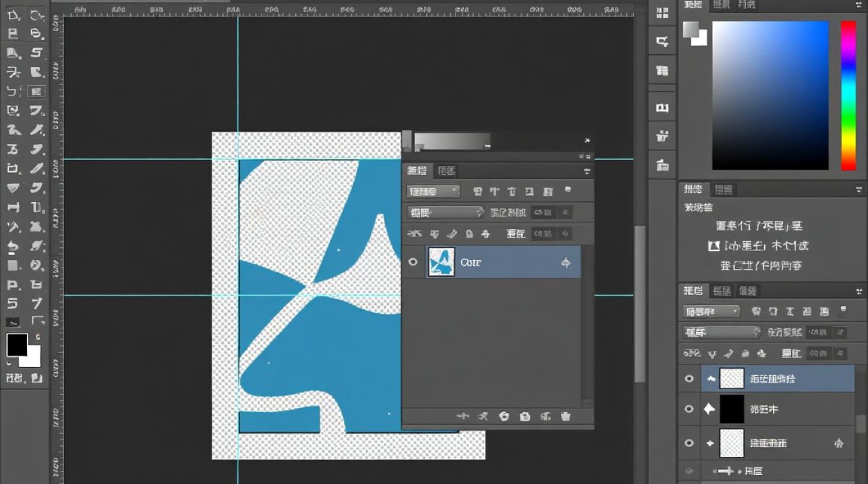Click padlock icon in floating panel lock row
The width and height of the screenshot is (868, 484).
tap(470, 234)
